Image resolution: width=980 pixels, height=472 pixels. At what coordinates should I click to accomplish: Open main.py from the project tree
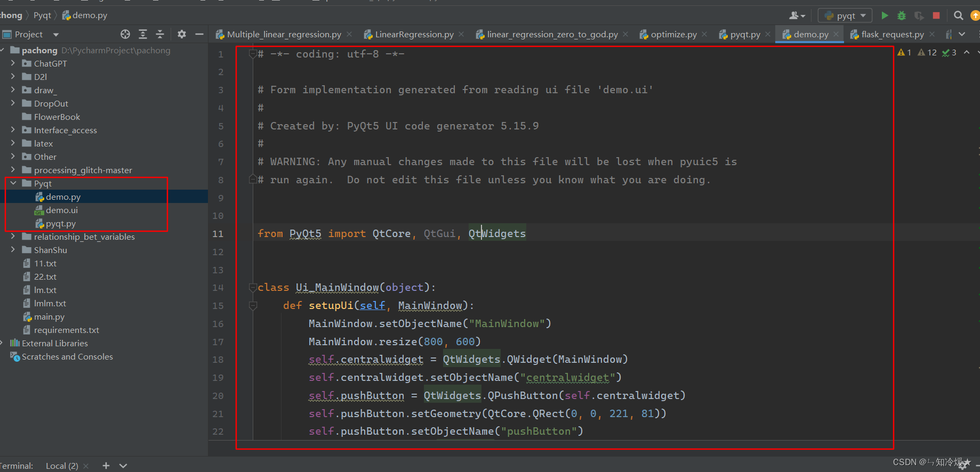(x=49, y=316)
